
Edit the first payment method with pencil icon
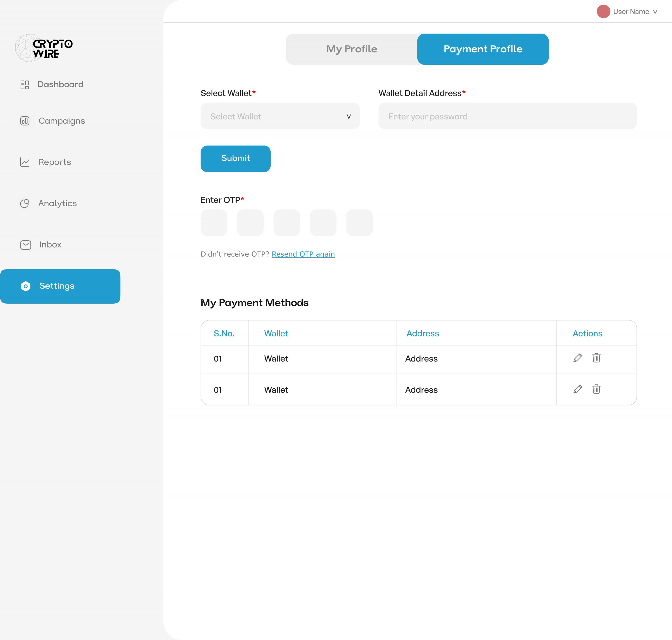coord(577,358)
